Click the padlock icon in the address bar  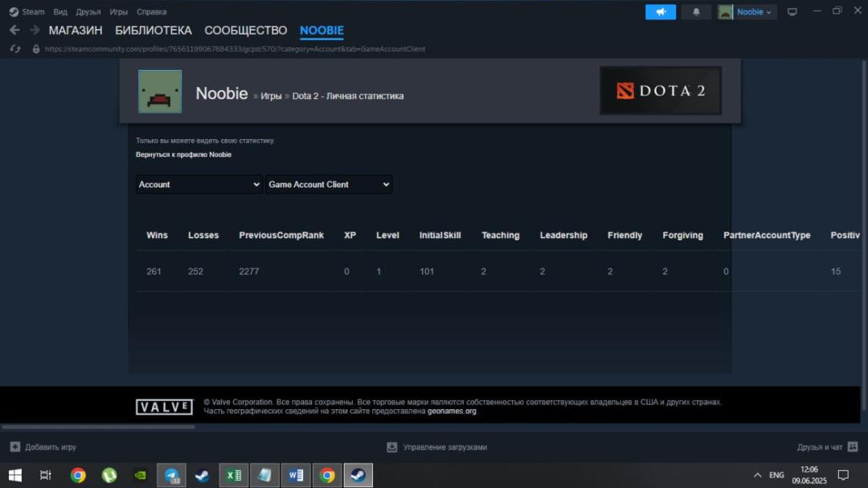pos(36,49)
